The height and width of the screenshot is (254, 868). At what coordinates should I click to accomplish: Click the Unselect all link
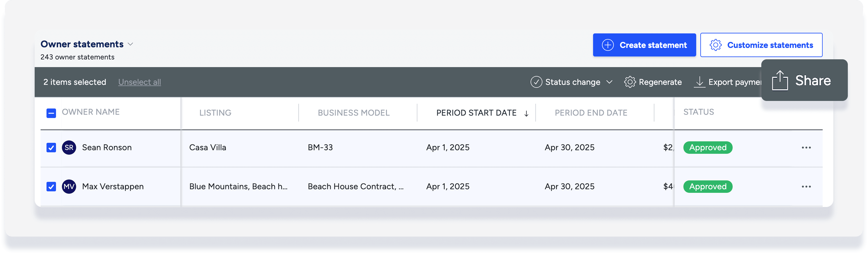pos(139,82)
